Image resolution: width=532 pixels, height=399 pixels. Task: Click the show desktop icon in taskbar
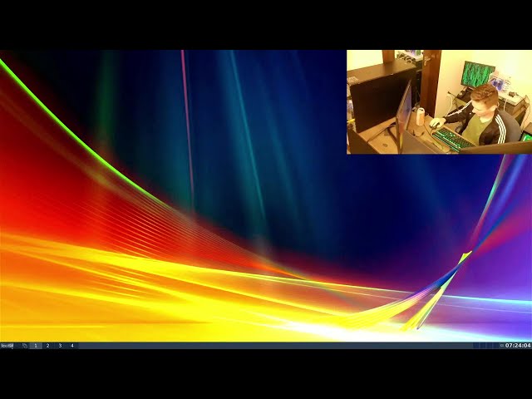pos(25,346)
